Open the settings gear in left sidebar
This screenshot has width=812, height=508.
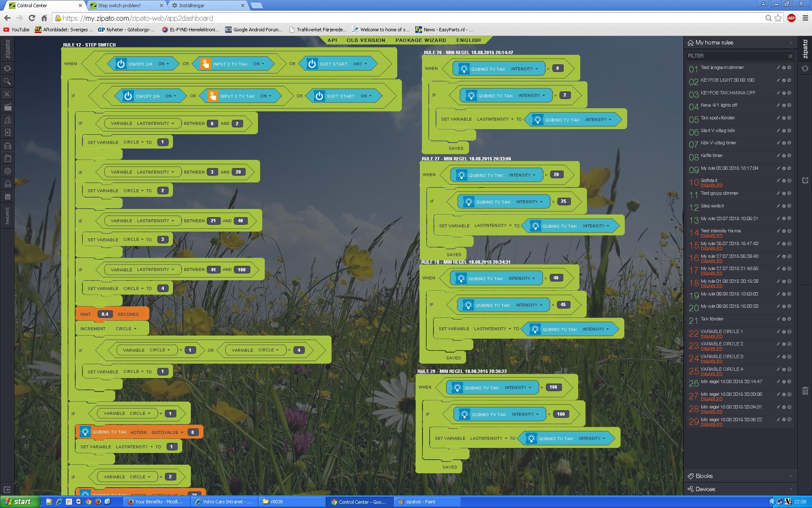pos(7,171)
